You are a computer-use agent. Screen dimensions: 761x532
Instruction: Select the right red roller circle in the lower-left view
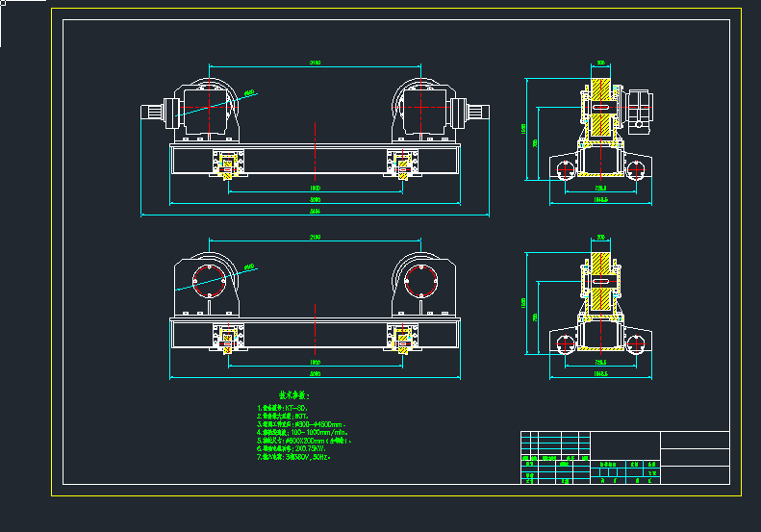tap(420, 282)
